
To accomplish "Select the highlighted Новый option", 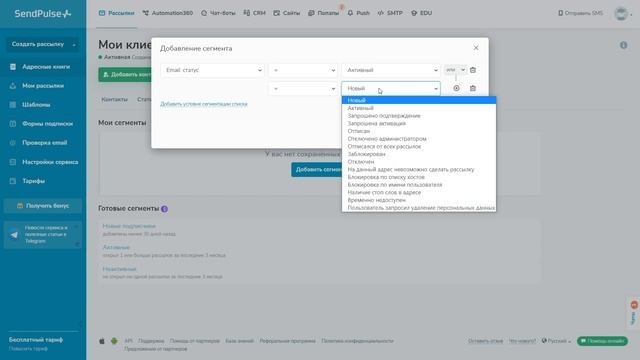I will (x=419, y=100).
